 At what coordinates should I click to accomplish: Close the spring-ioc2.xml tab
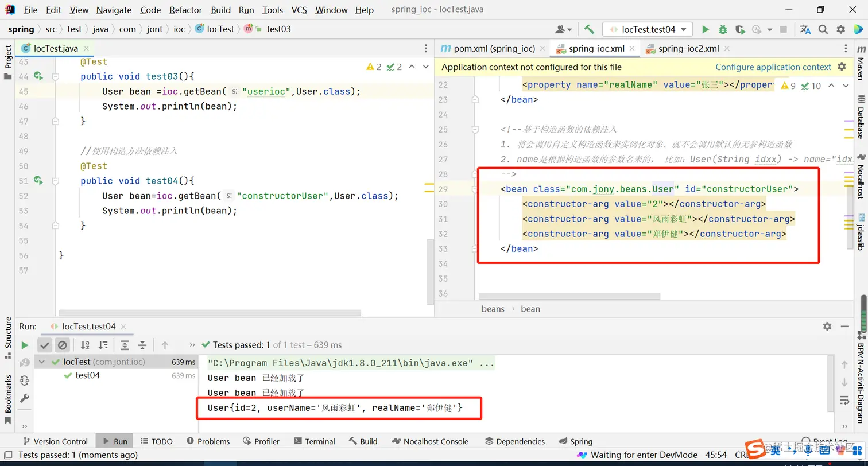click(x=726, y=48)
